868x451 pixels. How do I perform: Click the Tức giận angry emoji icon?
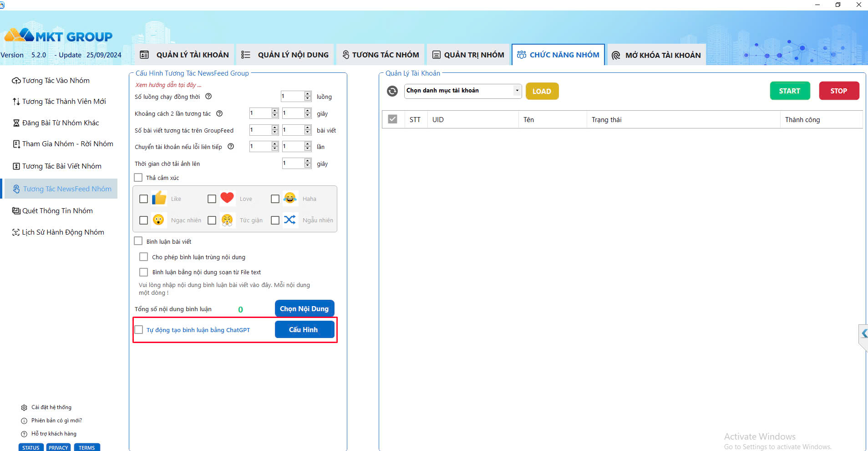pos(227,220)
